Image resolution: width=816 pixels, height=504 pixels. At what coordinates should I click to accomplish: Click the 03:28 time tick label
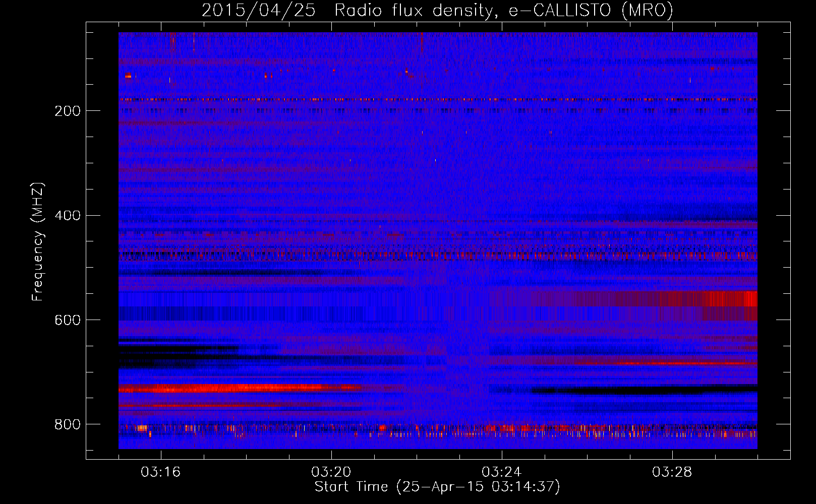tap(672, 472)
